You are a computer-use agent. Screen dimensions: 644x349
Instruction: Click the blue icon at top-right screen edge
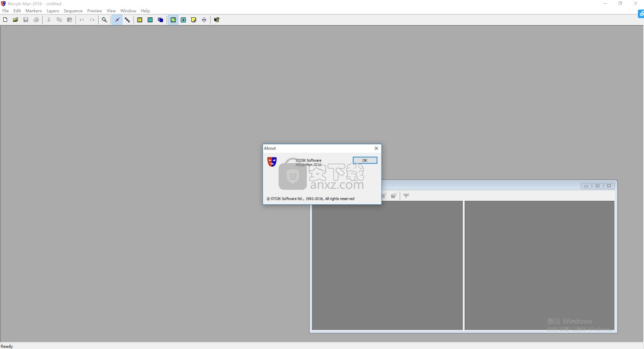point(641,14)
